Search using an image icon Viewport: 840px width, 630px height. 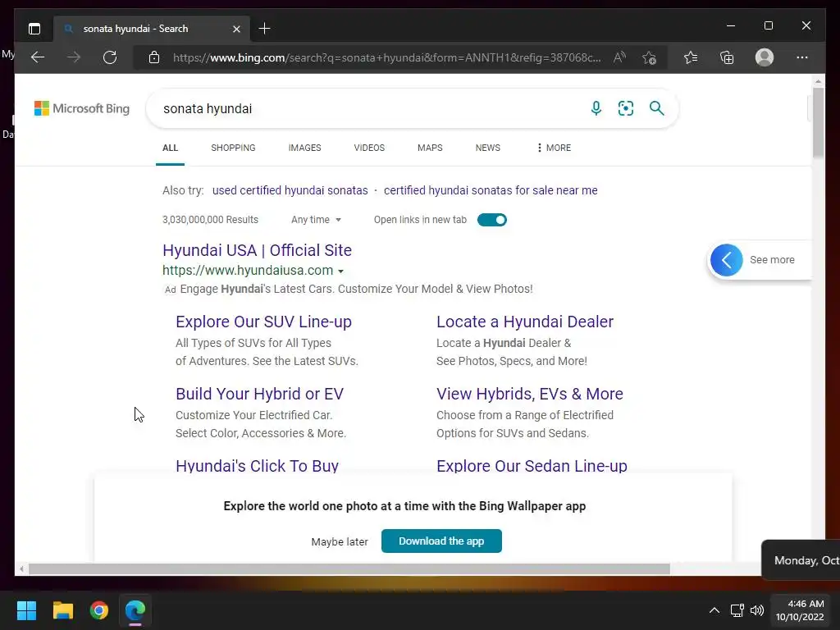(x=626, y=108)
